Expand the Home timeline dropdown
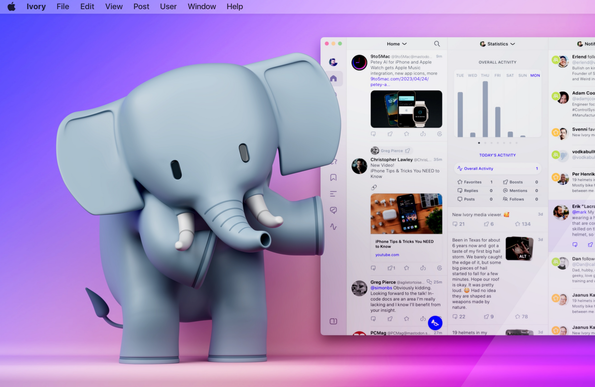Viewport: 595px width, 387px height. pyautogui.click(x=397, y=44)
